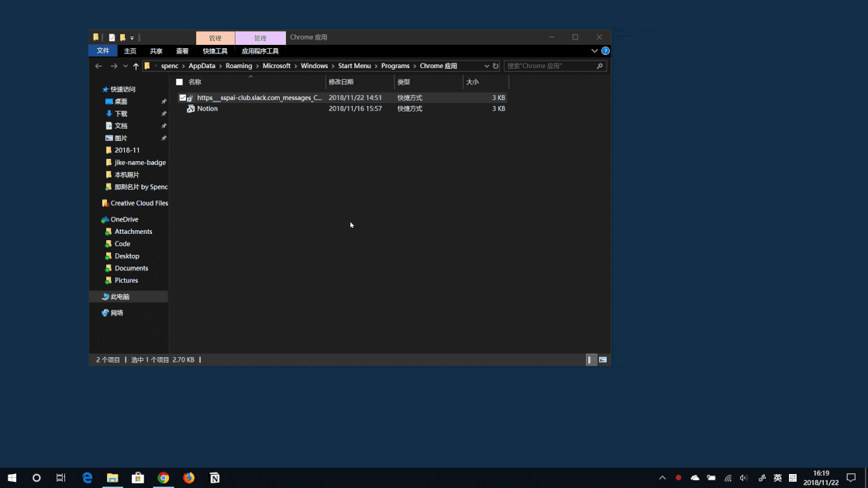The height and width of the screenshot is (488, 868).
Task: Click Start Menu in the address breadcrumb
Action: [354, 66]
